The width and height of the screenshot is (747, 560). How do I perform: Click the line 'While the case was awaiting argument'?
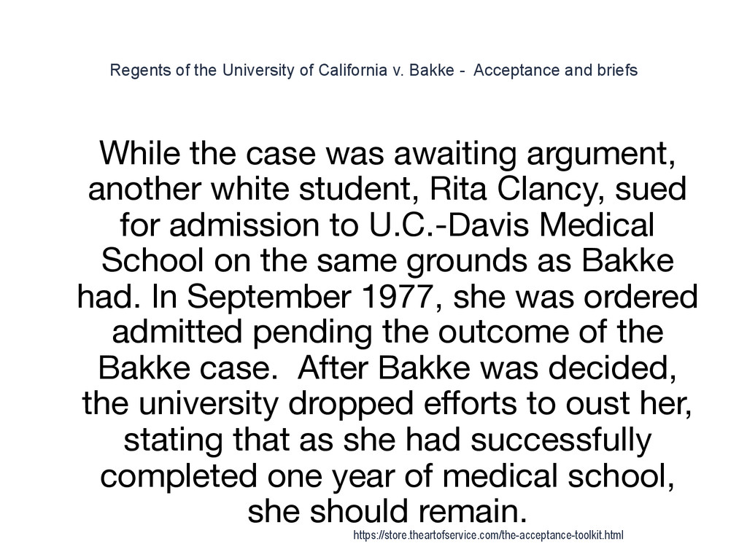pyautogui.click(x=386, y=155)
